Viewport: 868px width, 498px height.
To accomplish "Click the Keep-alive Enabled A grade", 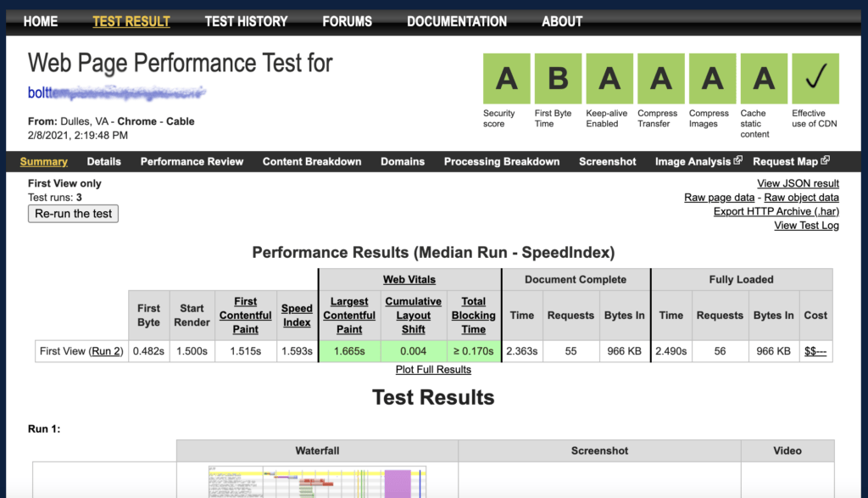I will [609, 77].
